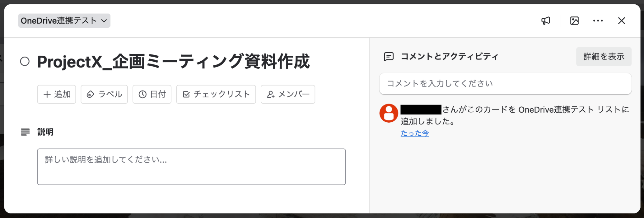The image size is (644, 218).
Task: Open the 日付 date picker
Action: pyautogui.click(x=152, y=94)
